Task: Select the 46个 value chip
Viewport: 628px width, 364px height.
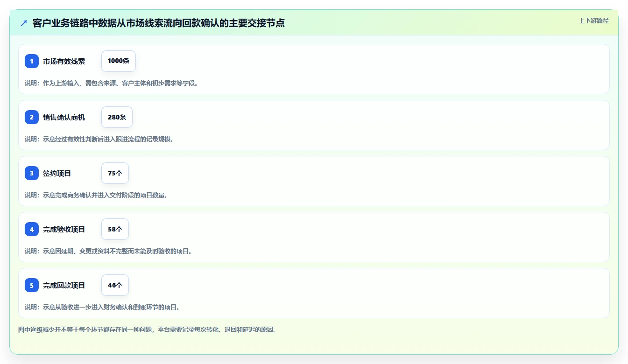Action: click(115, 285)
